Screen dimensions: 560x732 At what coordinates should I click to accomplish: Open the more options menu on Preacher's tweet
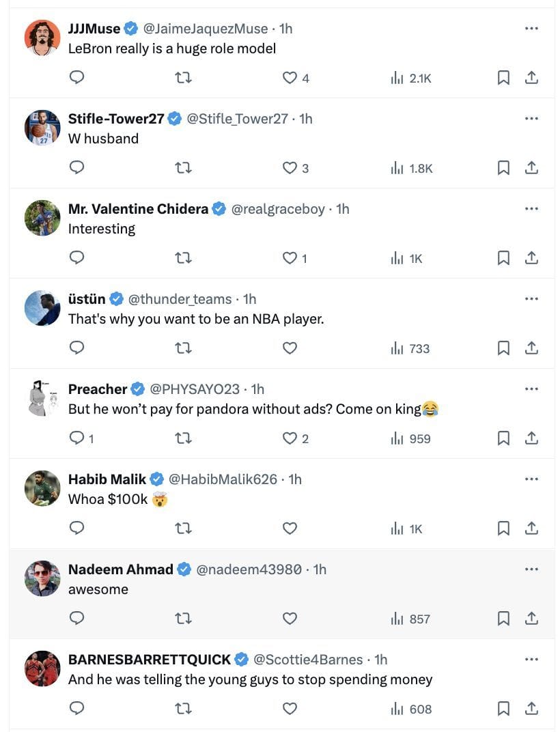[x=531, y=388]
